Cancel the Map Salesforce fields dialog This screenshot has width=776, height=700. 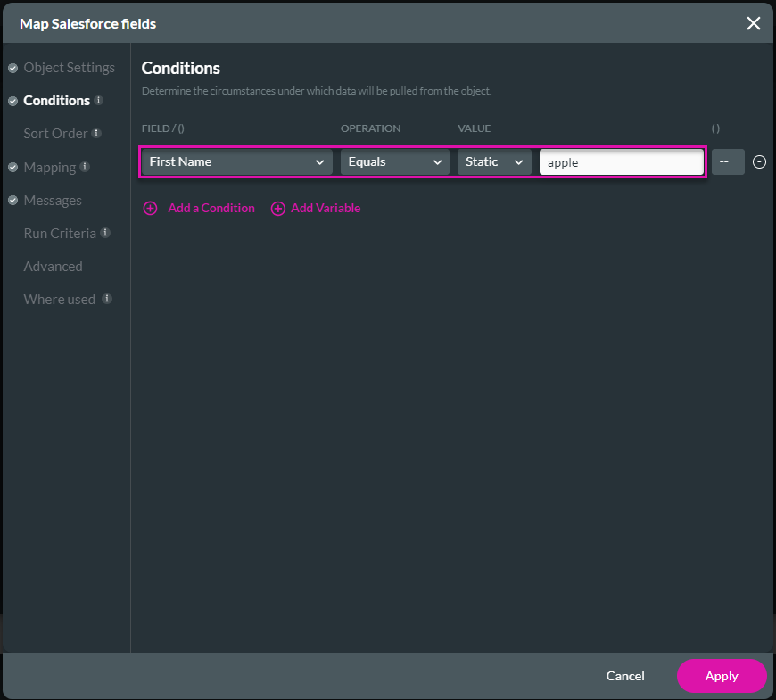624,676
